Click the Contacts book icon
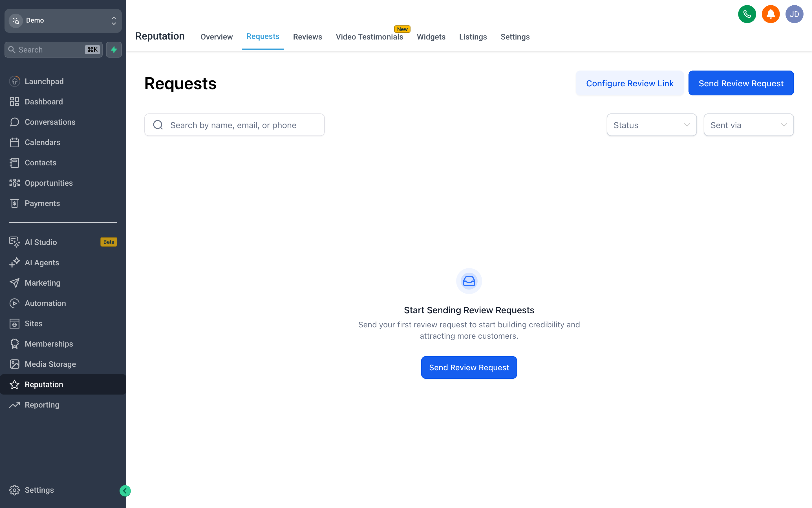 [14, 163]
